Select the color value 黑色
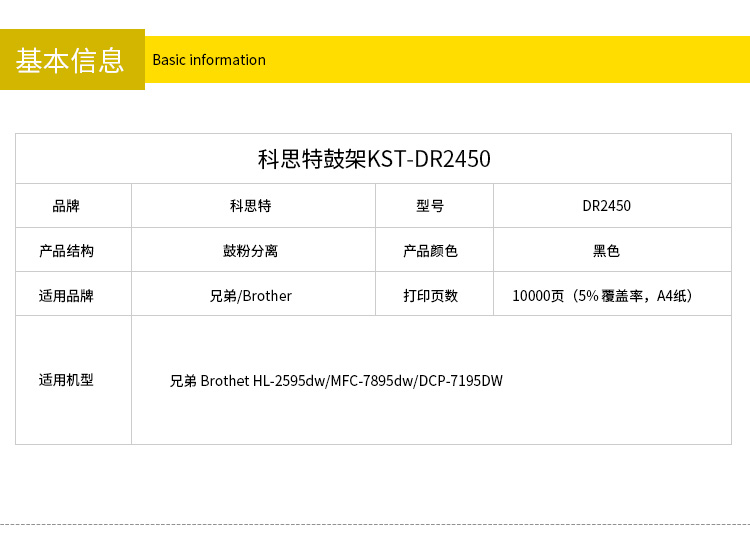This screenshot has width=750, height=533. (x=606, y=251)
